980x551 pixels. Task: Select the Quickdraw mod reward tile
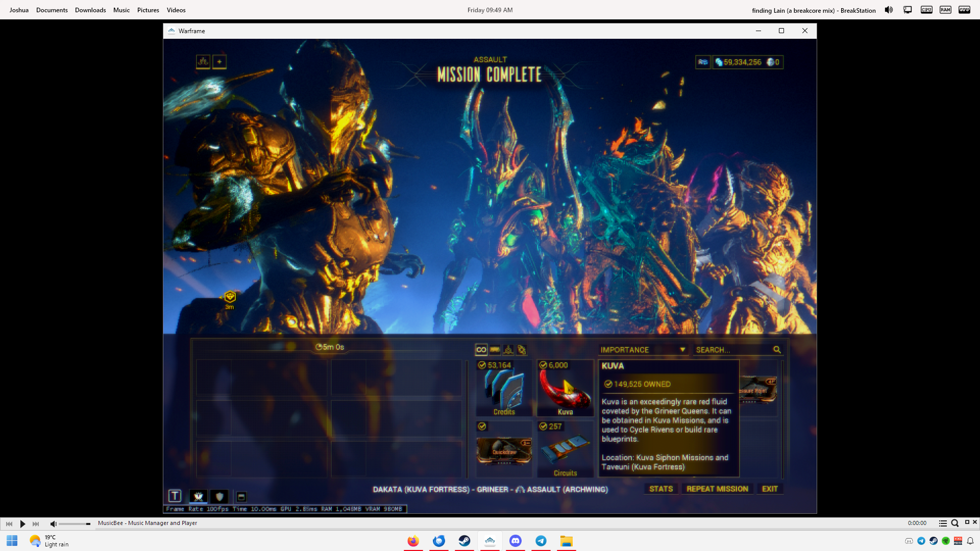(504, 449)
